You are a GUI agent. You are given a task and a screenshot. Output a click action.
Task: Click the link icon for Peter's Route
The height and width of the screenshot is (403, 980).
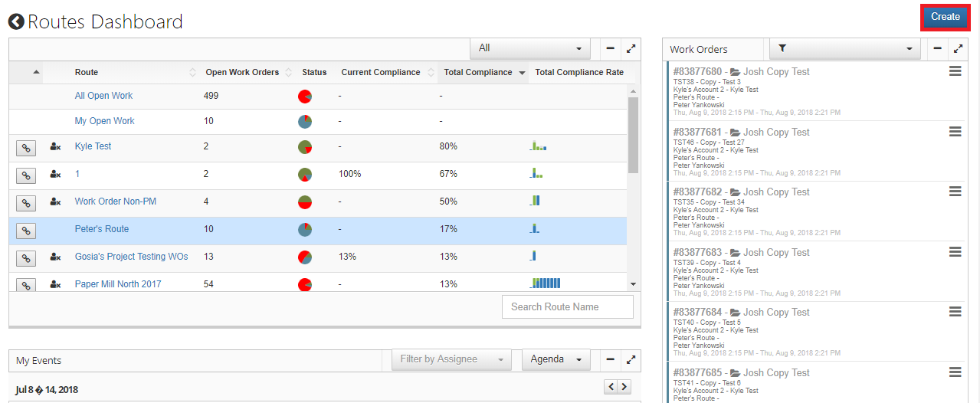[x=26, y=231]
